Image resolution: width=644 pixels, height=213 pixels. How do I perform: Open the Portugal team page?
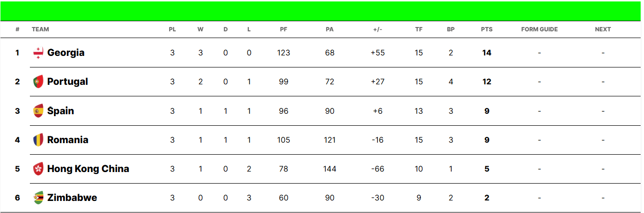[x=67, y=82]
